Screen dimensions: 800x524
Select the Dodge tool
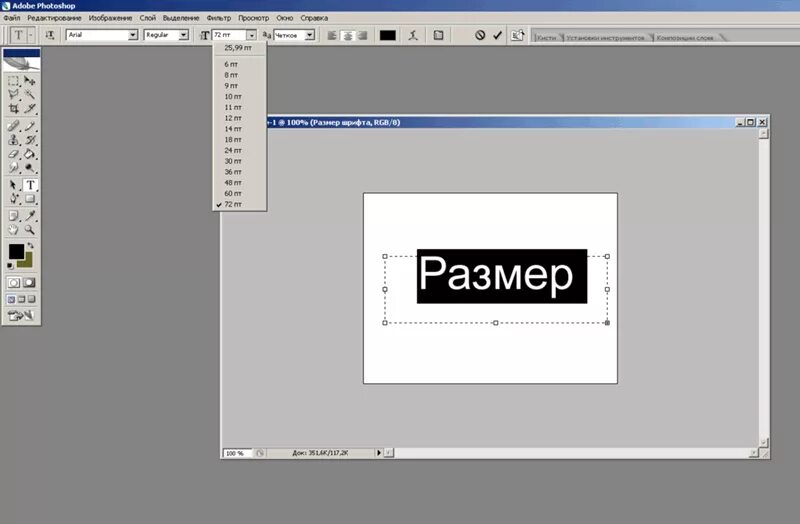pyautogui.click(x=30, y=167)
